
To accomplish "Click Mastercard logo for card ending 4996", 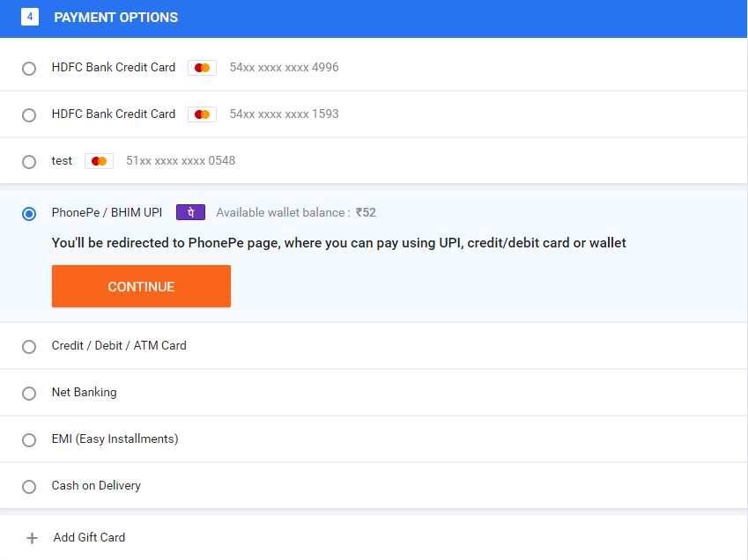I will (x=203, y=68).
